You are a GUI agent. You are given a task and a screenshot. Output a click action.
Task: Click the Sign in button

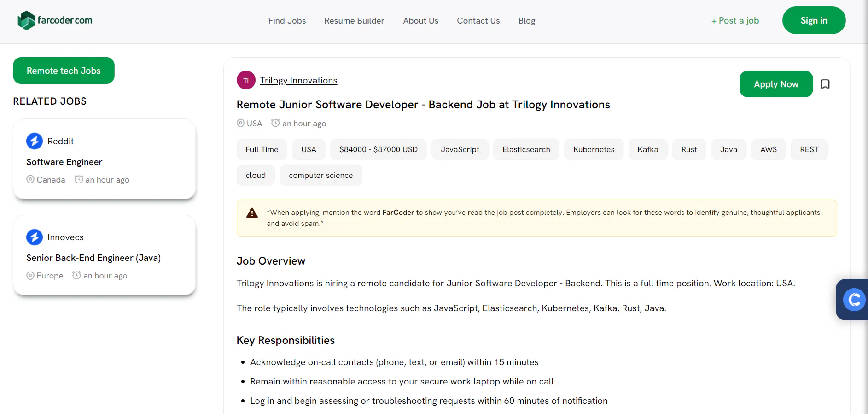click(x=814, y=20)
